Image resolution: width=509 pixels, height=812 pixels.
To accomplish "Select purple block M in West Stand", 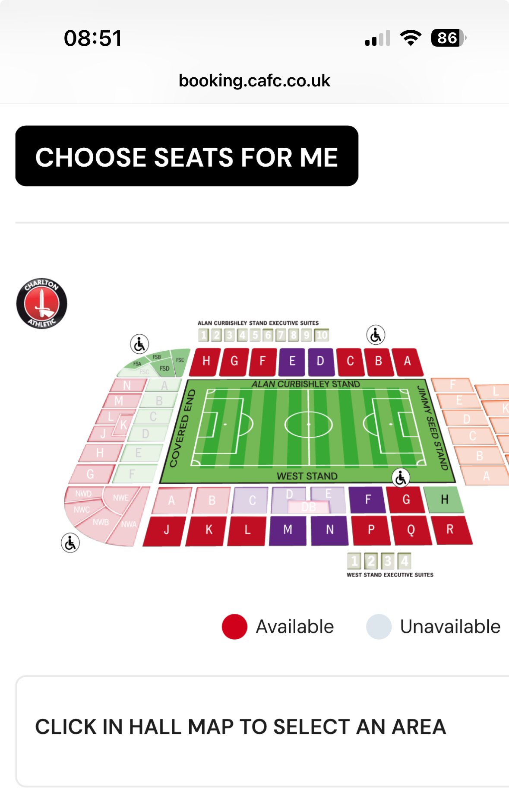I will (x=288, y=530).
